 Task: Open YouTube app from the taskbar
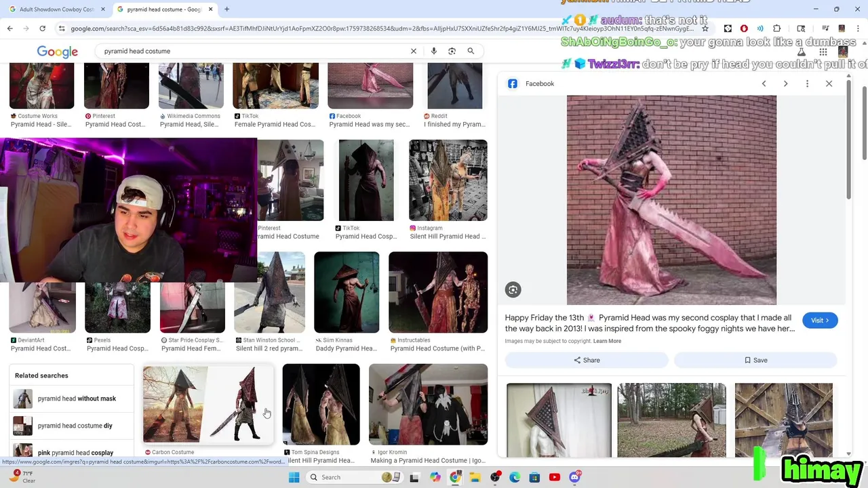pyautogui.click(x=555, y=477)
